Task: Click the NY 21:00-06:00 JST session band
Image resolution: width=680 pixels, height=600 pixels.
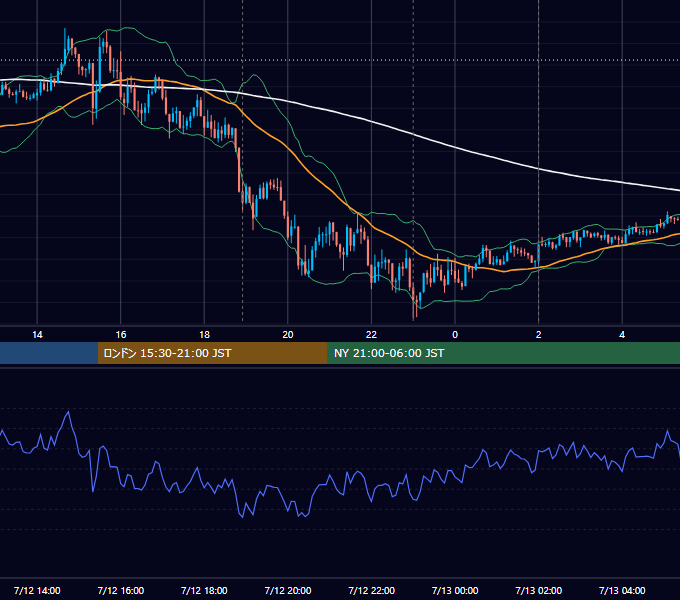Action: [503, 353]
